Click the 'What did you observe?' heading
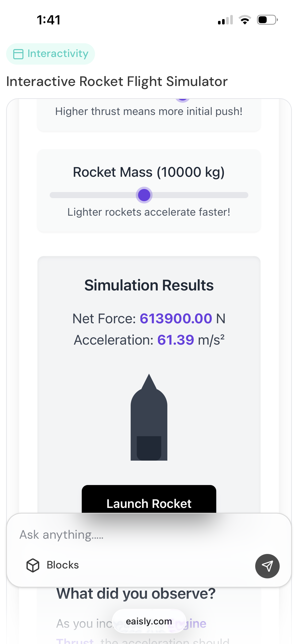Screen dimensions: 298x644 point(136,594)
